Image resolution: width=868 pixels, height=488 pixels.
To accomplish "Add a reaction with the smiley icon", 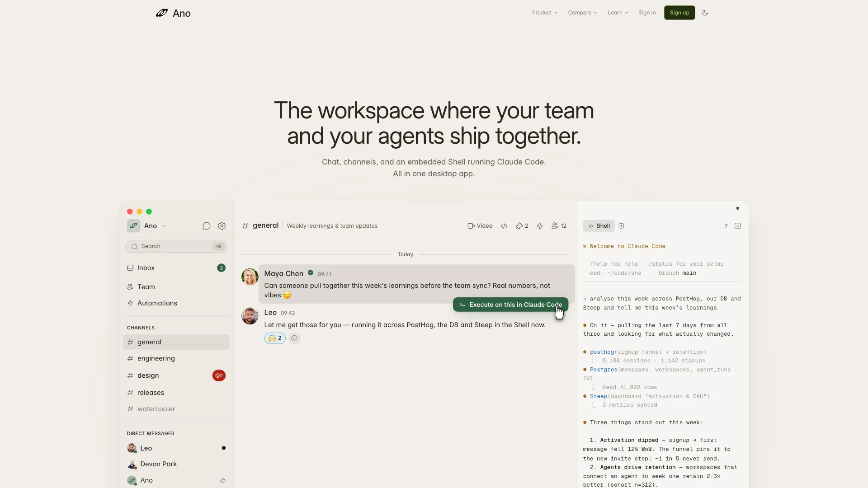I will tap(294, 338).
